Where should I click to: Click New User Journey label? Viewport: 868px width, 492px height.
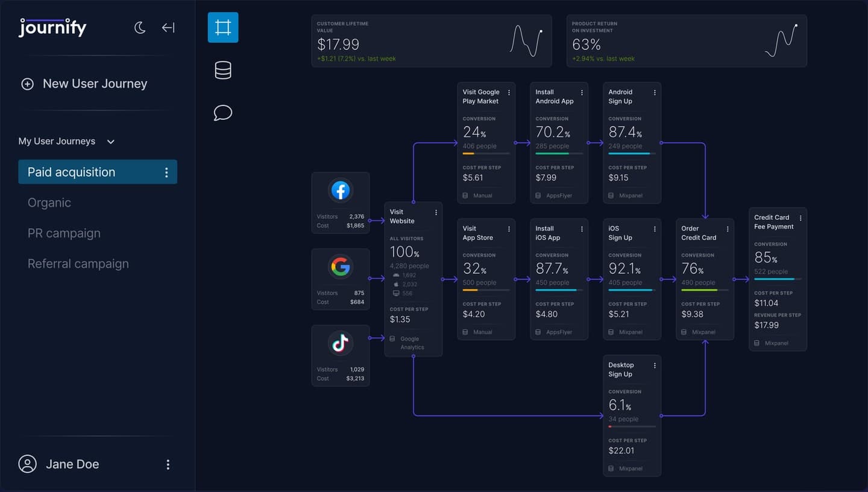(x=95, y=84)
